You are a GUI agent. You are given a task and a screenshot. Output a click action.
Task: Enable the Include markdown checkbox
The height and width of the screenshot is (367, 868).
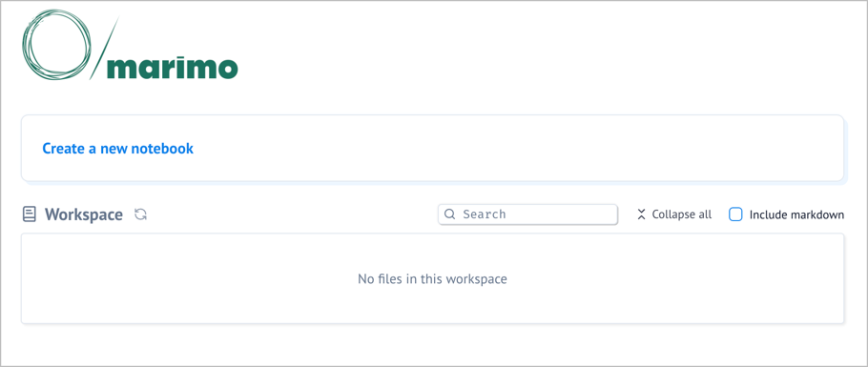735,214
